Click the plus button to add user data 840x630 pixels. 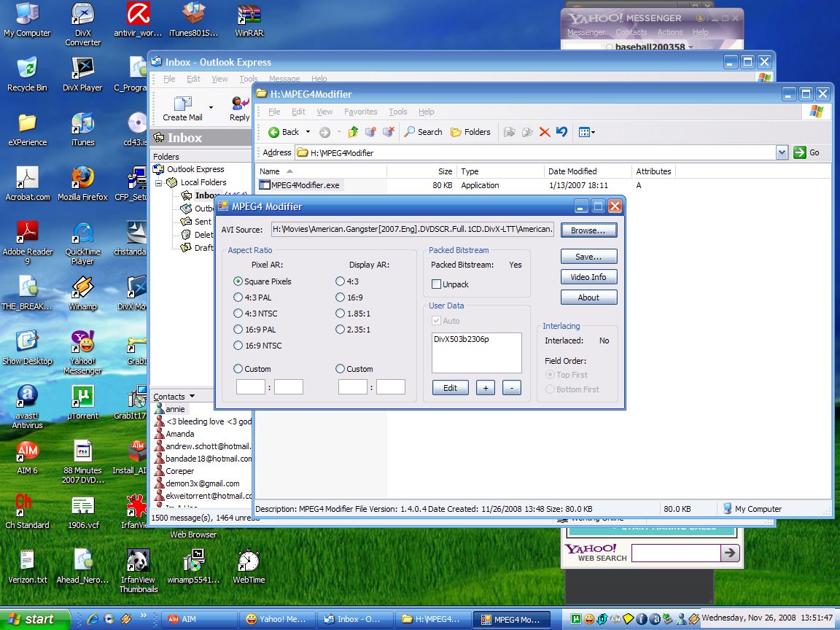click(486, 388)
